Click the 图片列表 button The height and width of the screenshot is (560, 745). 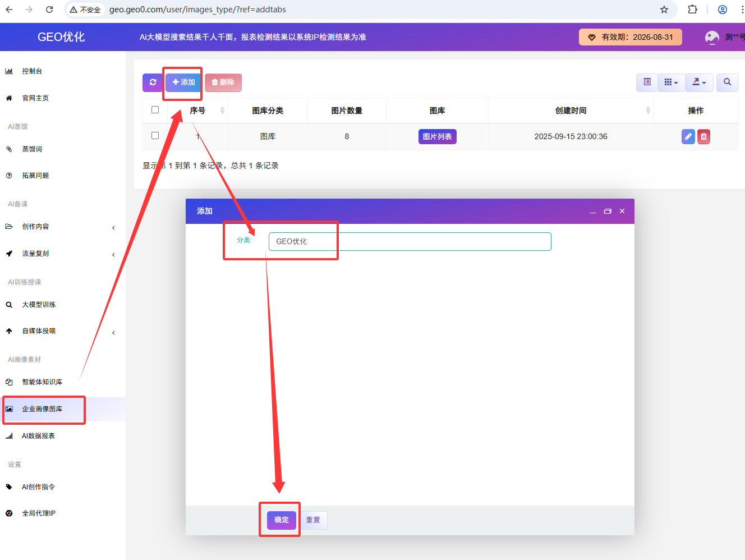[437, 136]
